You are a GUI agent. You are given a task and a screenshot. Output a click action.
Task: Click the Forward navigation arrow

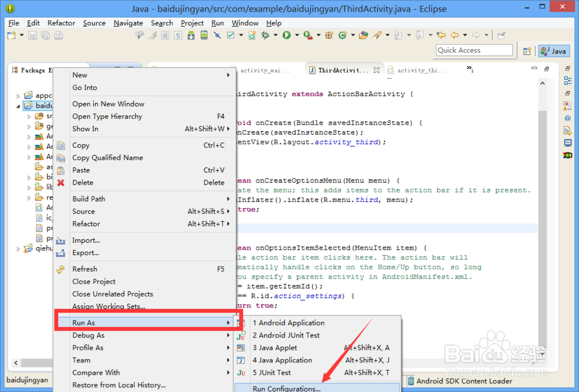[476, 35]
